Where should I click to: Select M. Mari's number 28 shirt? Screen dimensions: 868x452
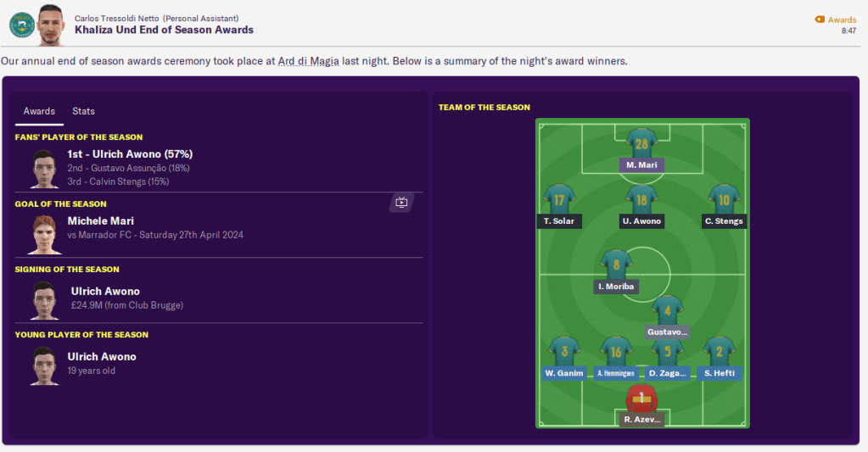[x=641, y=143]
